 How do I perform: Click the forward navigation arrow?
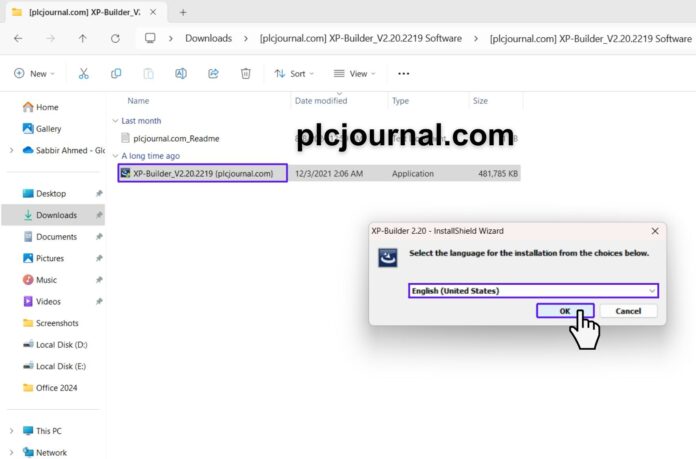click(x=51, y=39)
